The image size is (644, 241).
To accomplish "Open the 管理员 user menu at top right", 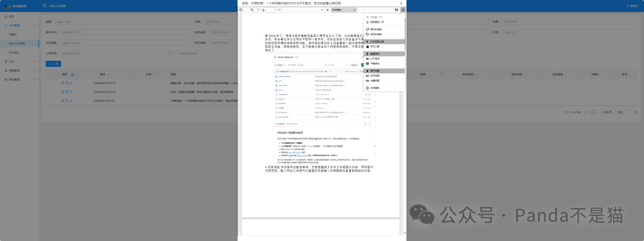I will [633, 6].
